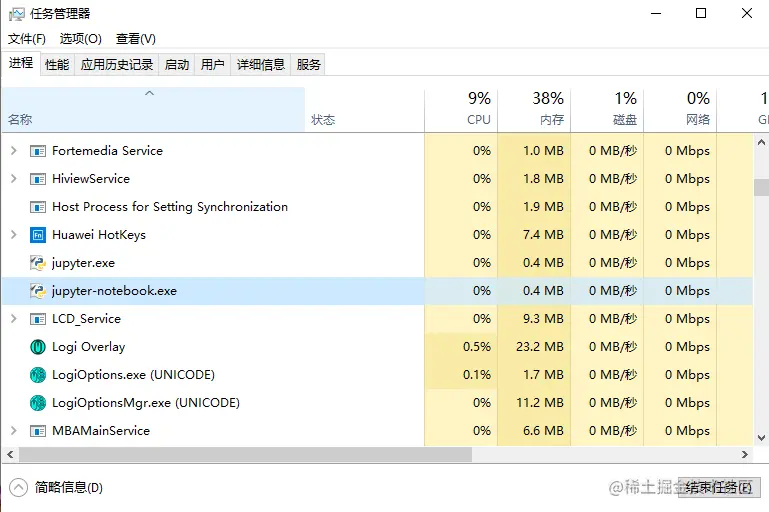
Task: Click the 1.0 MB memory value
Action: (x=543, y=151)
